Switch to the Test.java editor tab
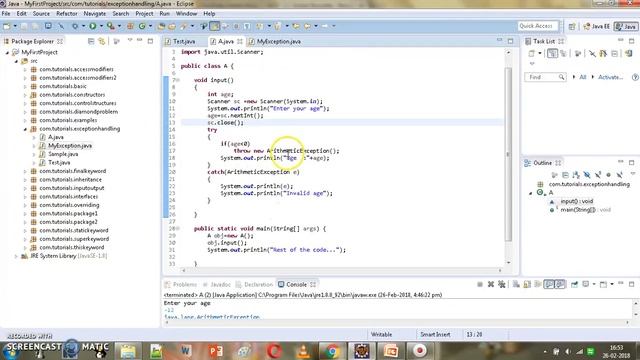Viewport: 640px width, 360px height. 181,42
